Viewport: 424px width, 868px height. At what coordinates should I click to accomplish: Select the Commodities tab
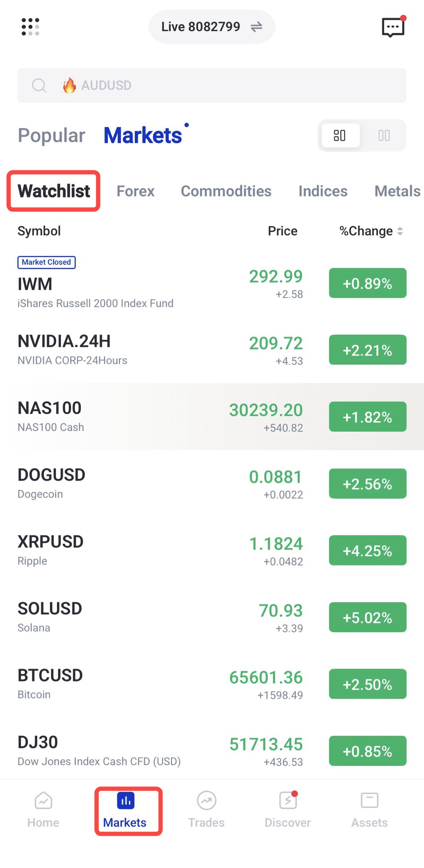pos(226,191)
